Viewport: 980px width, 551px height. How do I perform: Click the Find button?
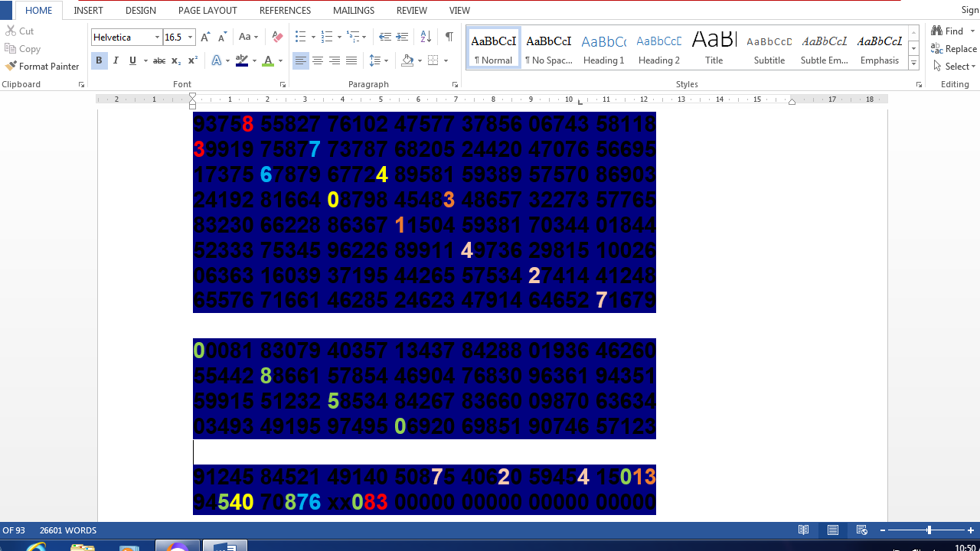pos(948,31)
